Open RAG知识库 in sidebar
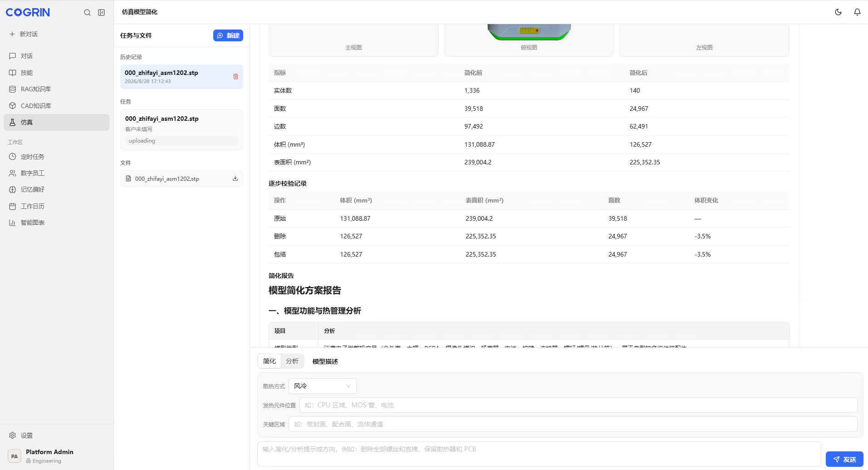The image size is (868, 470). pos(56,89)
